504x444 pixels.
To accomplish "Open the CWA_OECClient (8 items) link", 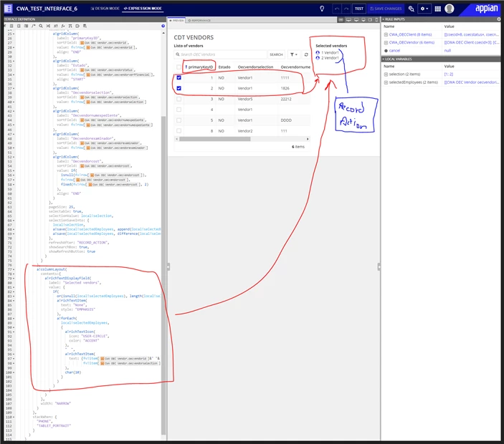I will pyautogui.click(x=410, y=34).
